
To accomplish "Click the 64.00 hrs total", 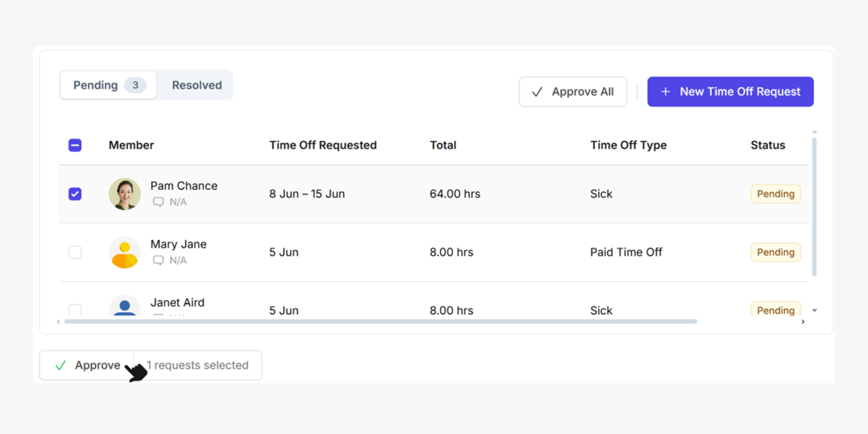I will (455, 194).
